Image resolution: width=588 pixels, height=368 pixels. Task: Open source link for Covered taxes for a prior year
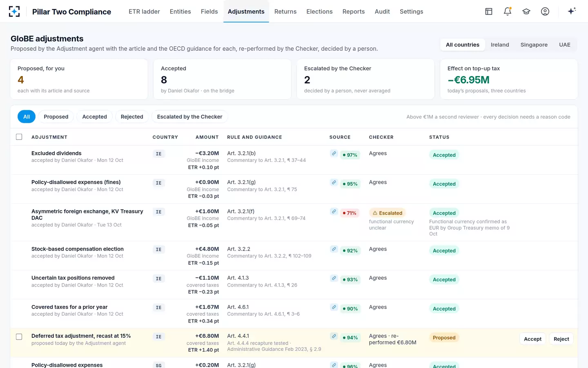click(334, 307)
